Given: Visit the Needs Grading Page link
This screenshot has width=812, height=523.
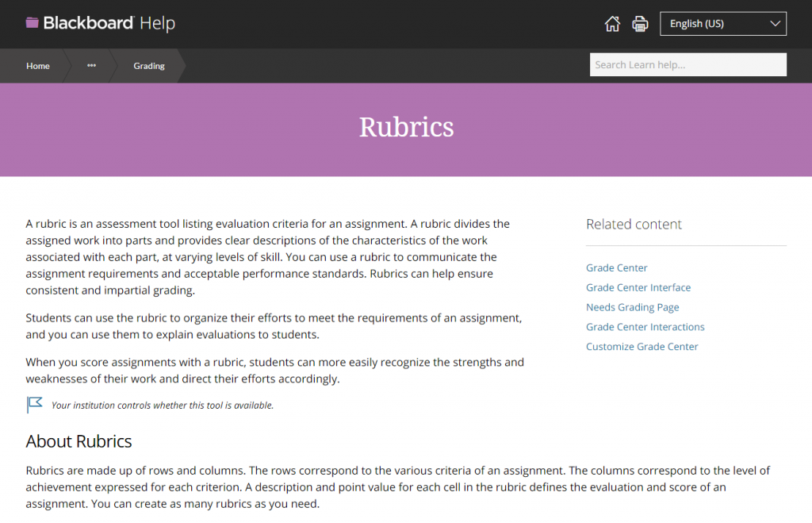Looking at the screenshot, I should point(632,307).
